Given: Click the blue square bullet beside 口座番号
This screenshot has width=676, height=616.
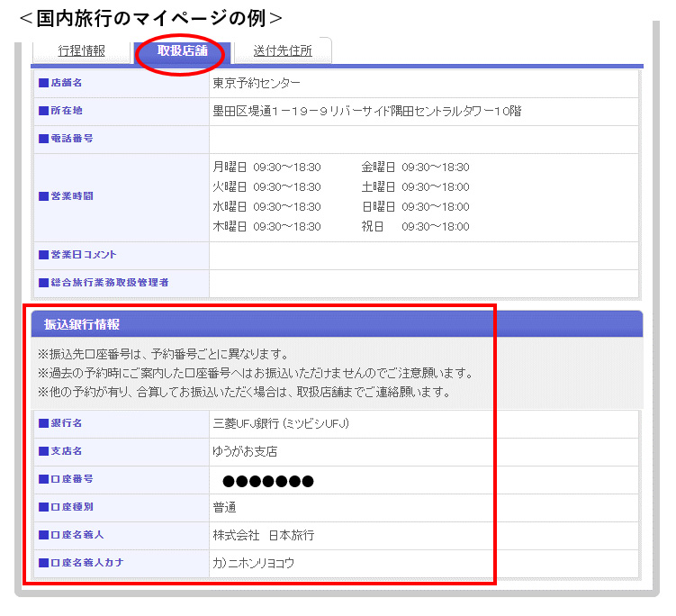Looking at the screenshot, I should pyautogui.click(x=43, y=479).
